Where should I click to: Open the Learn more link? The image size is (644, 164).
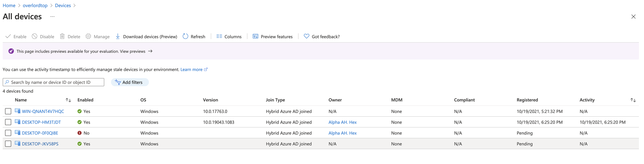click(192, 69)
